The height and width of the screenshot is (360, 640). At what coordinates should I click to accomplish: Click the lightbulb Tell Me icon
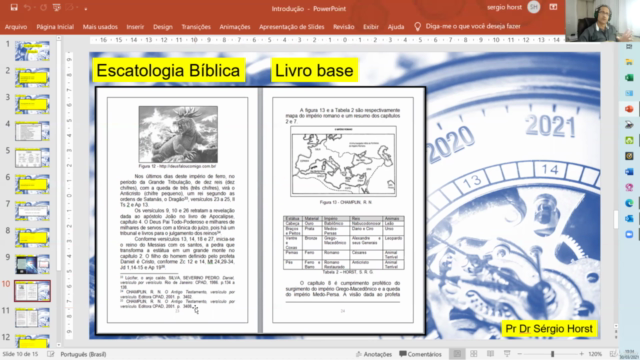point(417,27)
